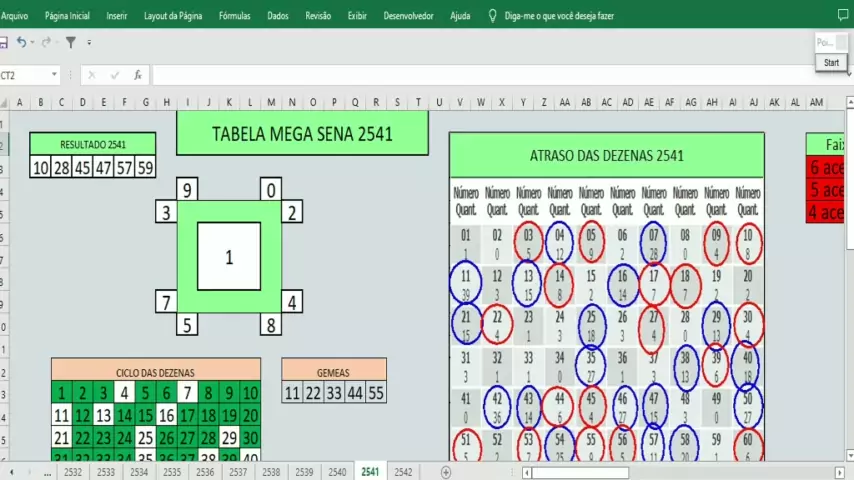Image resolution: width=854 pixels, height=480 pixels.
Task: Click the Undo arrow icon
Action: tap(21, 43)
